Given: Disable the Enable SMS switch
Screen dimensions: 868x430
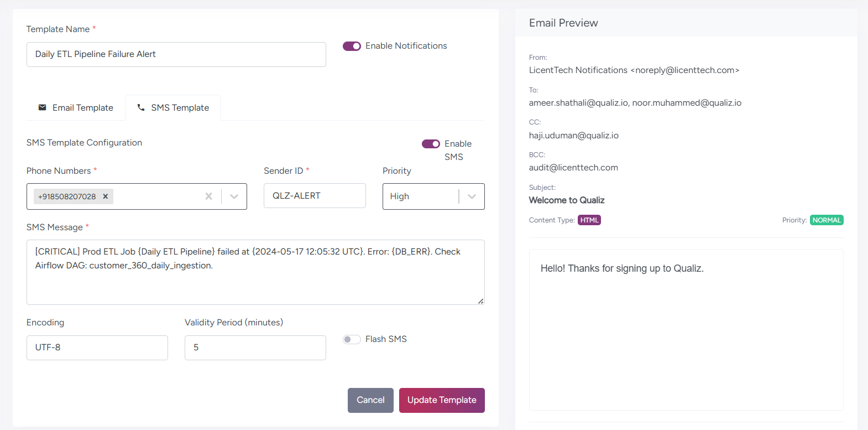Looking at the screenshot, I should (x=431, y=144).
